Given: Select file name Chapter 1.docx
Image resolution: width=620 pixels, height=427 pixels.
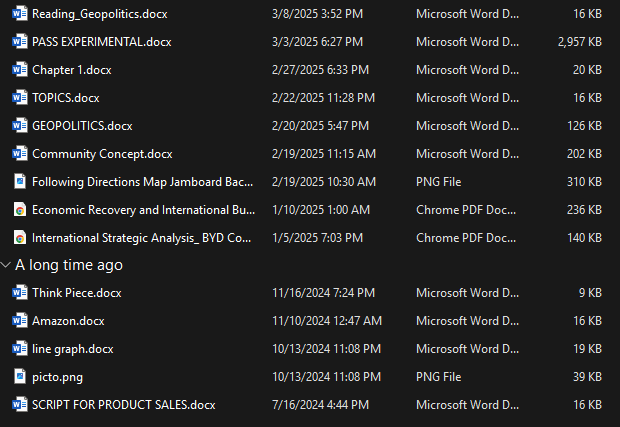Looking at the screenshot, I should click(72, 70).
